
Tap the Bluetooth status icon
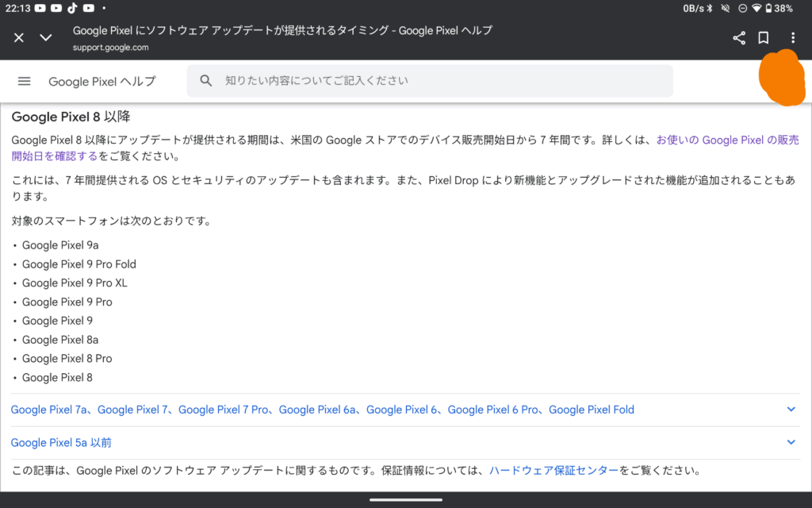coord(710,8)
